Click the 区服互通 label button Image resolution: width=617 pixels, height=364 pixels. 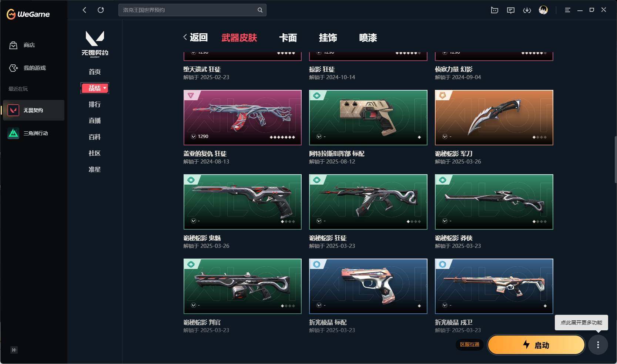tap(470, 344)
